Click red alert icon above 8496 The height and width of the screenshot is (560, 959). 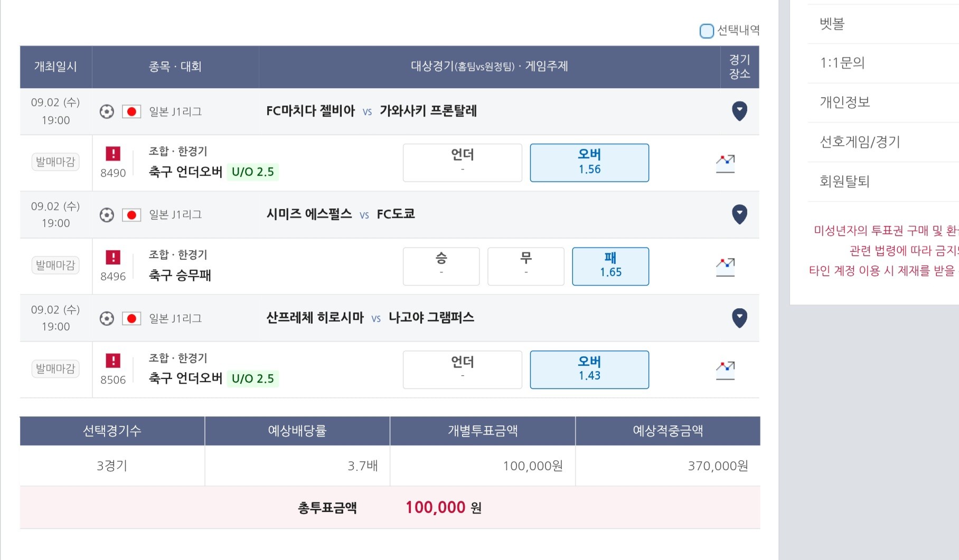[113, 257]
